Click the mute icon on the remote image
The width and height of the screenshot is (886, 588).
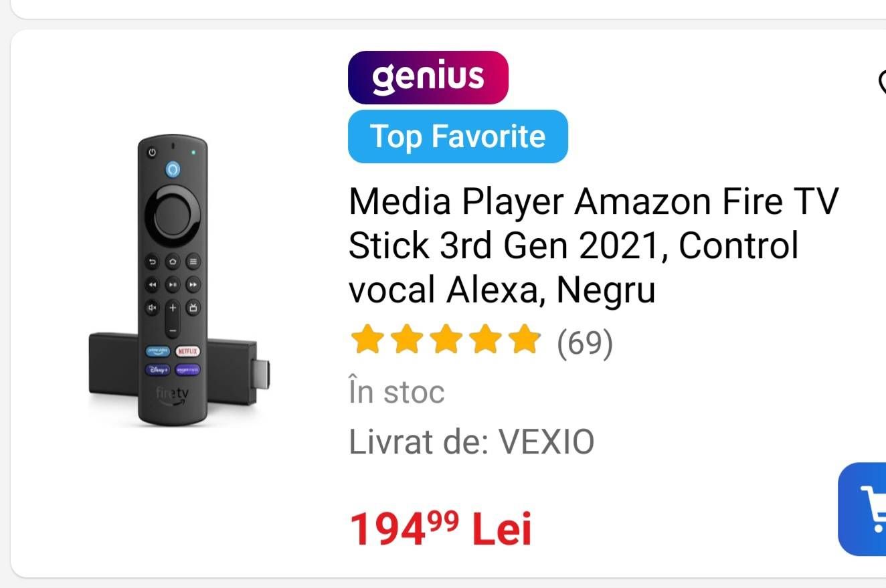click(x=151, y=308)
